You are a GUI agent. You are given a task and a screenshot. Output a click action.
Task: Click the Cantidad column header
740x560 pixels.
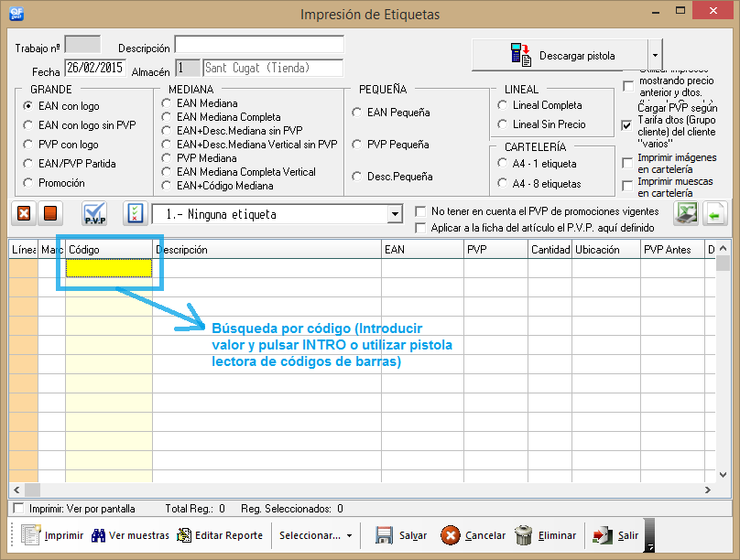(550, 250)
